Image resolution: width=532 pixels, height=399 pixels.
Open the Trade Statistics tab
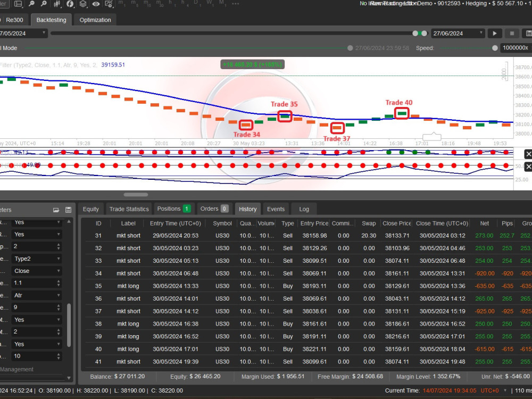[129, 209]
